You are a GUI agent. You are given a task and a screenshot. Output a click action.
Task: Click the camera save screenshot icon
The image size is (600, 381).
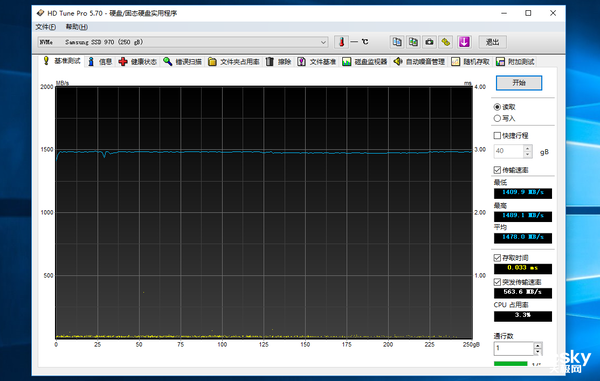click(x=429, y=42)
